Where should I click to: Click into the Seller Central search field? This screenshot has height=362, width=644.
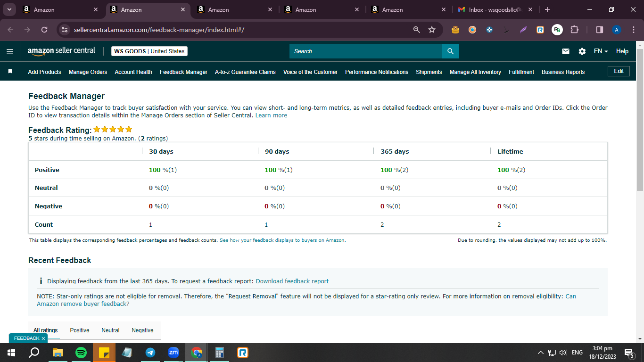tap(366, 51)
